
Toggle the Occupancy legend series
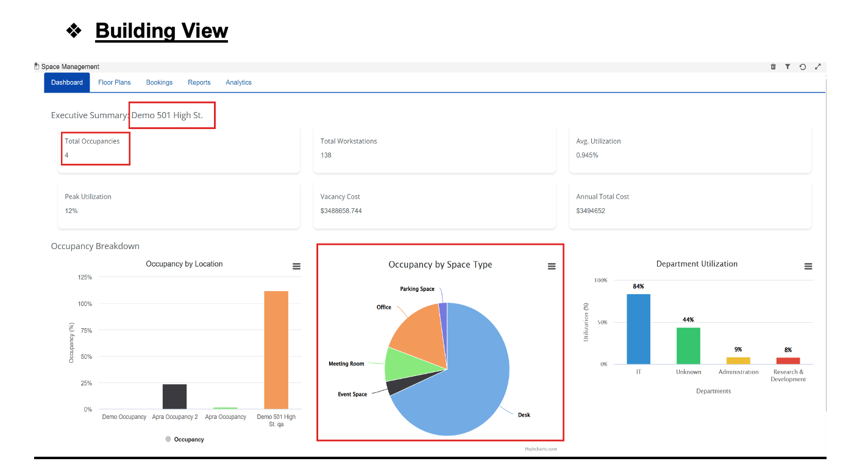click(x=185, y=439)
